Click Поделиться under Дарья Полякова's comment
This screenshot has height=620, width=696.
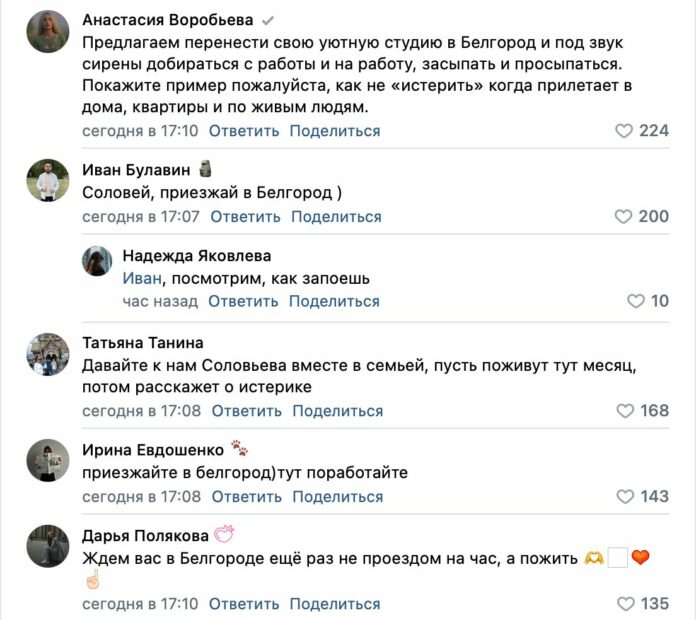(335, 604)
